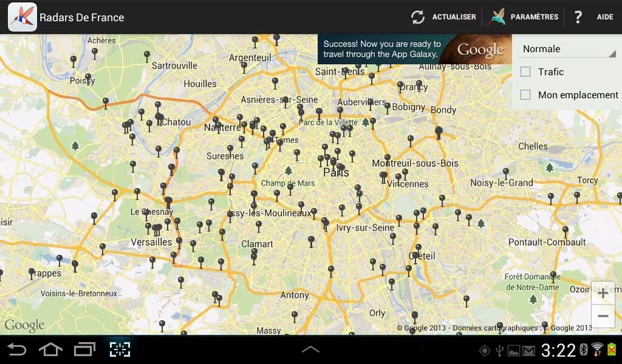Tap the radar pin above Paris label
The height and width of the screenshot is (364, 622).
[333, 162]
